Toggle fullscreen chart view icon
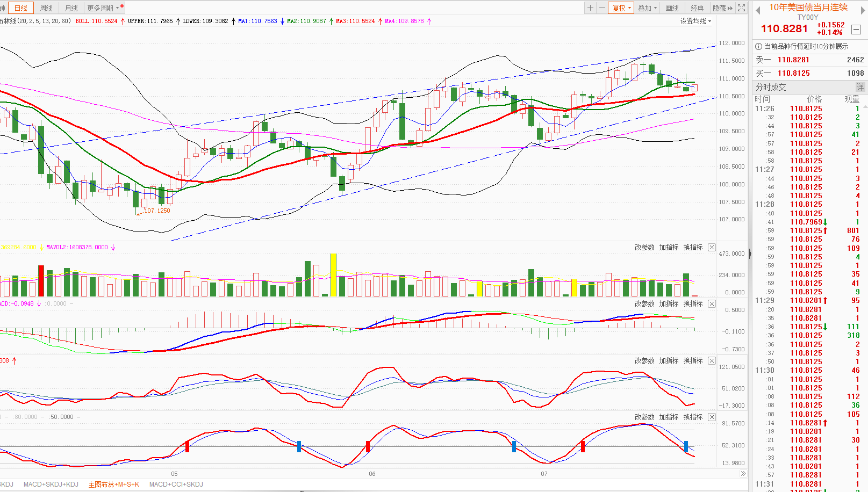The image size is (868, 492). pos(742,8)
